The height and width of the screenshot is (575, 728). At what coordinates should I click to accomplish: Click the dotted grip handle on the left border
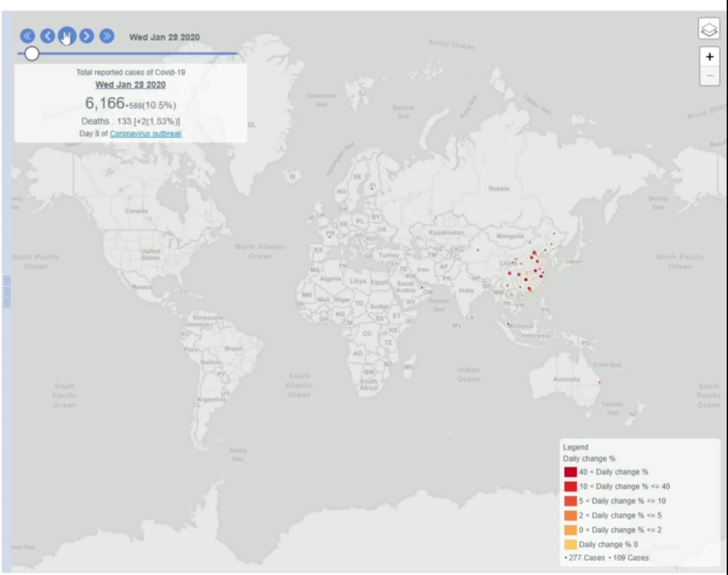(7, 292)
